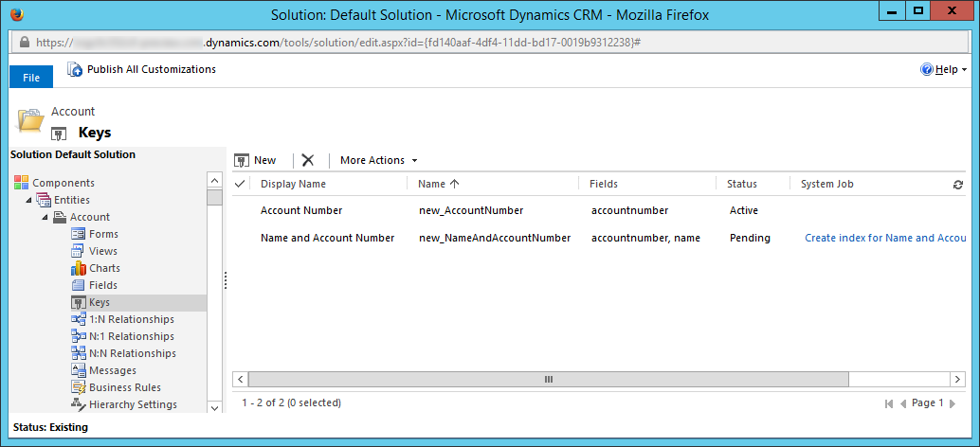Collapse the Entities tree node
The width and height of the screenshot is (980, 447).
coord(28,201)
